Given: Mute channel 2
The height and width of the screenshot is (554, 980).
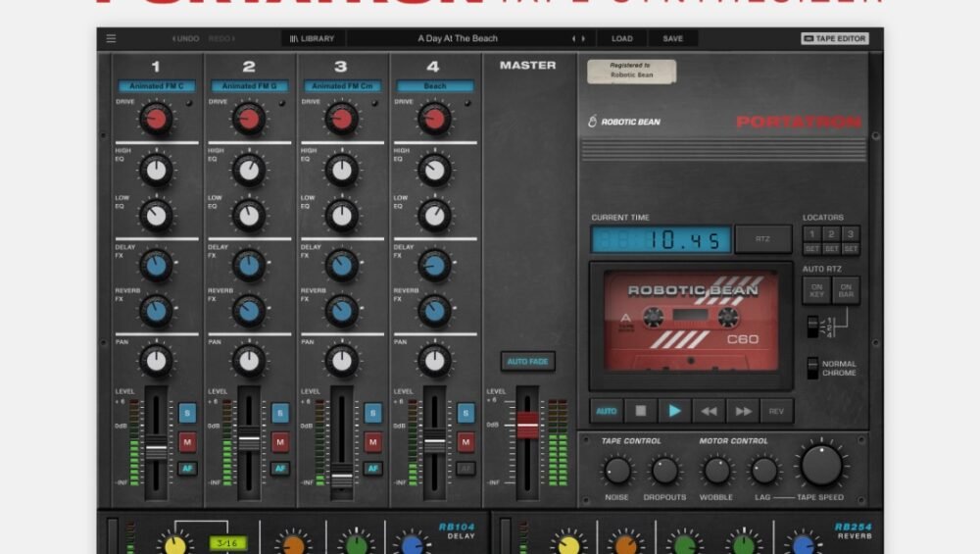Looking at the screenshot, I should click(x=280, y=442).
